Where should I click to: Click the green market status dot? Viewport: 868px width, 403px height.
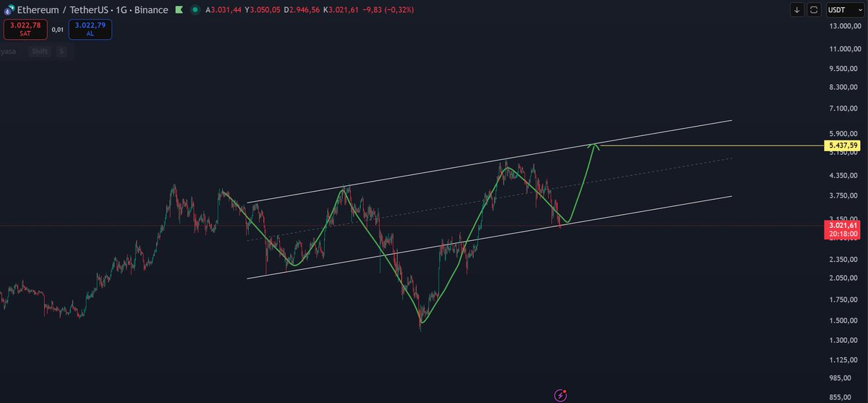click(195, 10)
